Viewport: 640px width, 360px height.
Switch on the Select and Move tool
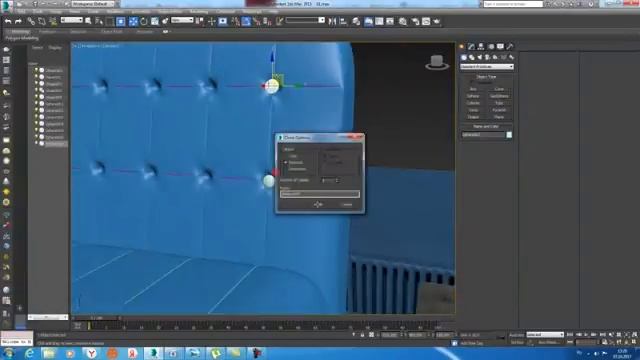133,21
